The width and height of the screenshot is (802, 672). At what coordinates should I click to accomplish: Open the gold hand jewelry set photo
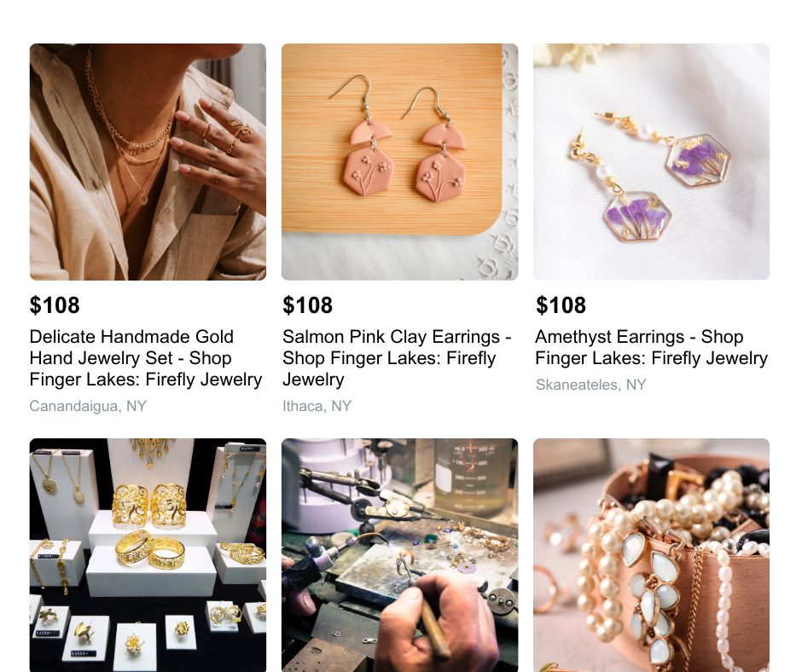[x=148, y=162]
